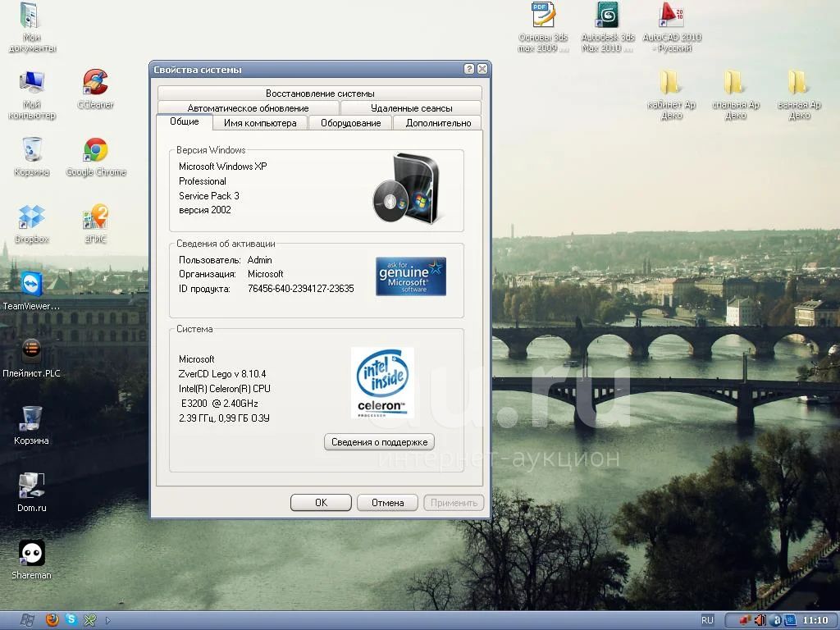Confirm with the OK button
The width and height of the screenshot is (840, 630).
tap(321, 503)
